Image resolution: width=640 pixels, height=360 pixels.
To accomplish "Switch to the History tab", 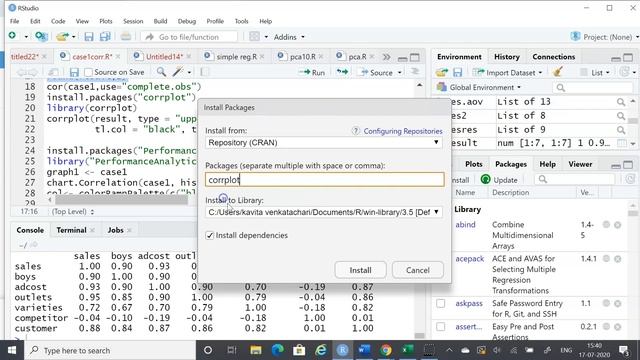I will [x=507, y=57].
